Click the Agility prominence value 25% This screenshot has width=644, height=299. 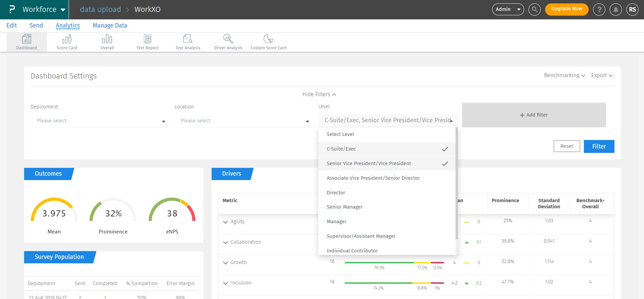pos(507,221)
